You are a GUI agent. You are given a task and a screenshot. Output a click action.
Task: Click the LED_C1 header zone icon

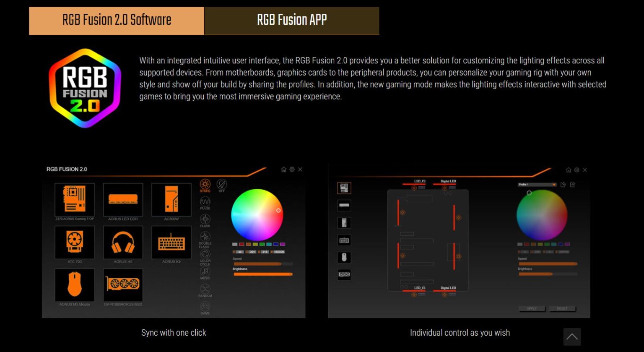tap(414, 295)
